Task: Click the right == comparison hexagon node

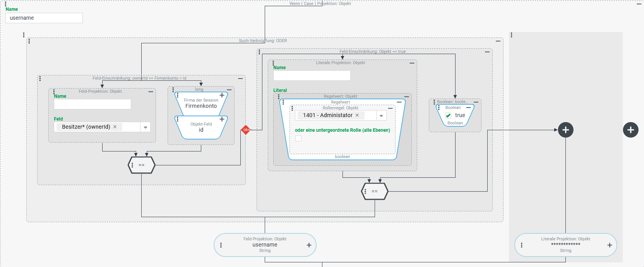Action: click(375, 191)
